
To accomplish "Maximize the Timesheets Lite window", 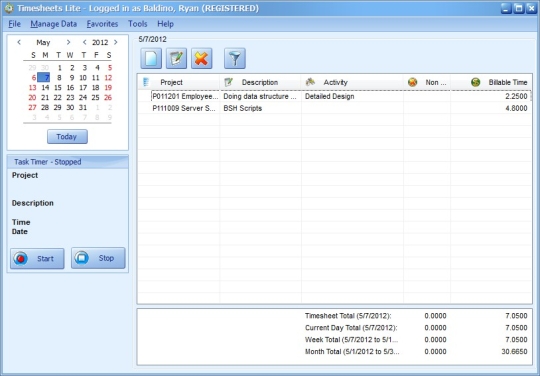I will [x=519, y=8].
